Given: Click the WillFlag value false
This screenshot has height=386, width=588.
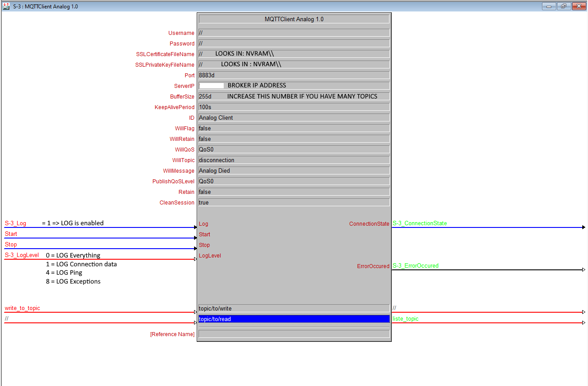Looking at the screenshot, I should 294,128.
